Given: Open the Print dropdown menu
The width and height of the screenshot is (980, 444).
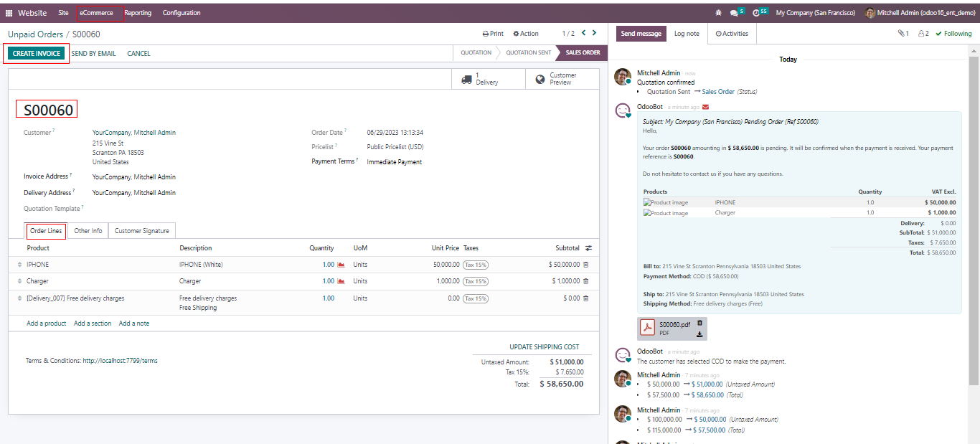Looking at the screenshot, I should pyautogui.click(x=493, y=34).
